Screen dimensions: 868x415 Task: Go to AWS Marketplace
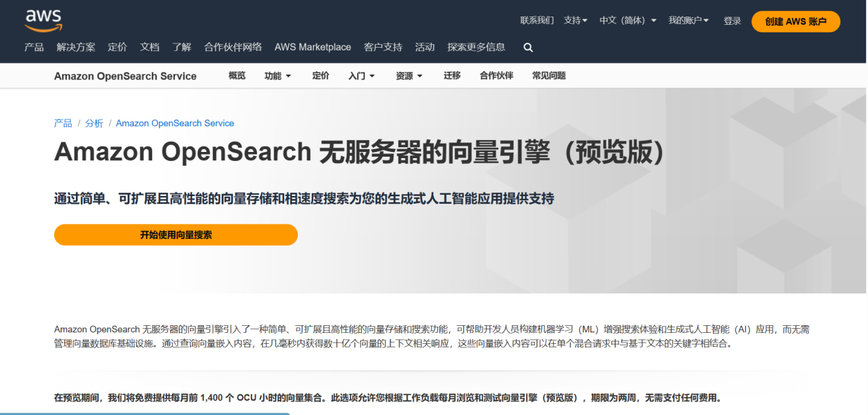coord(312,47)
